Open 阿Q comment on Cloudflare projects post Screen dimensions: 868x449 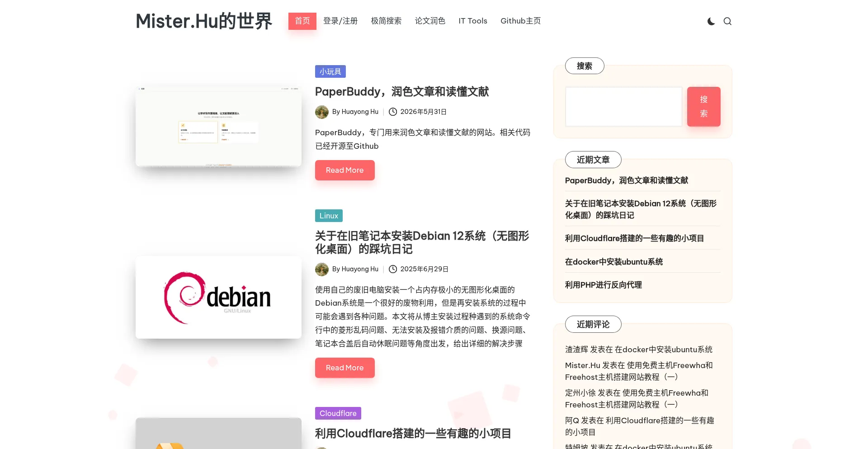click(x=640, y=426)
